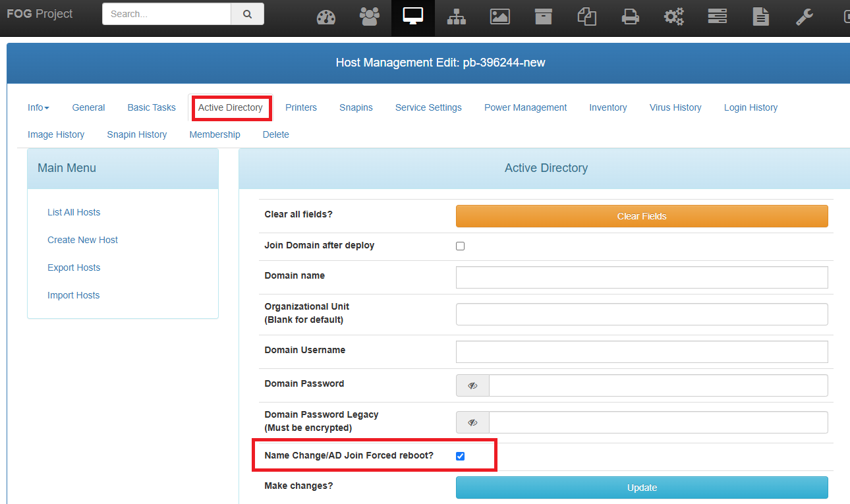Viewport: 850px width, 504px height.
Task: Open Storage Management archive box icon
Action: click(x=544, y=17)
